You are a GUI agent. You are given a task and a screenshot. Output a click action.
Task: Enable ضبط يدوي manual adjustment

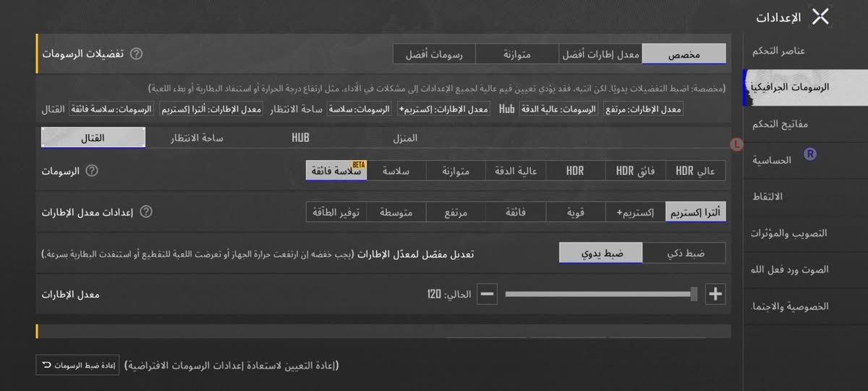pyautogui.click(x=601, y=253)
